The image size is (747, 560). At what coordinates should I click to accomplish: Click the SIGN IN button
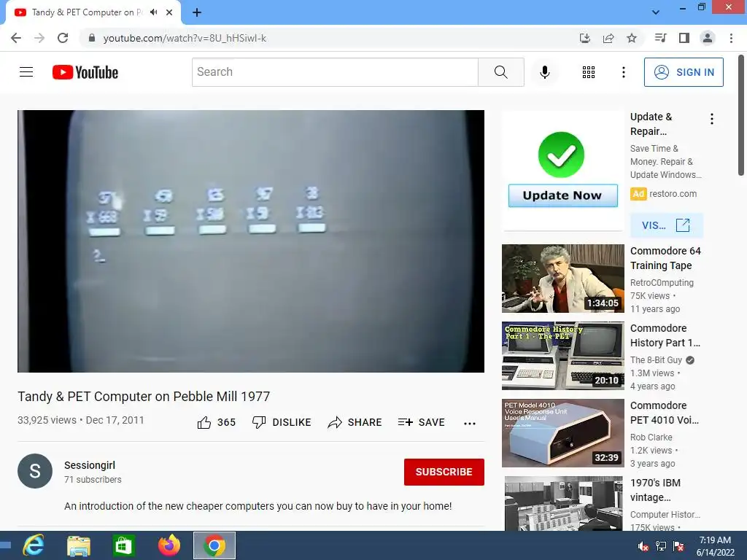pos(683,72)
